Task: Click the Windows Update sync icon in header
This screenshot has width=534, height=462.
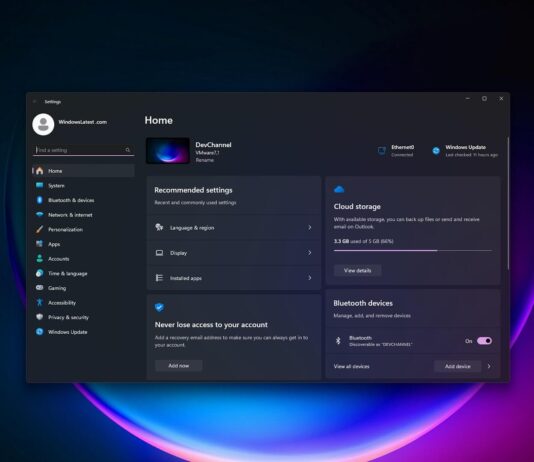Action: pyautogui.click(x=436, y=150)
